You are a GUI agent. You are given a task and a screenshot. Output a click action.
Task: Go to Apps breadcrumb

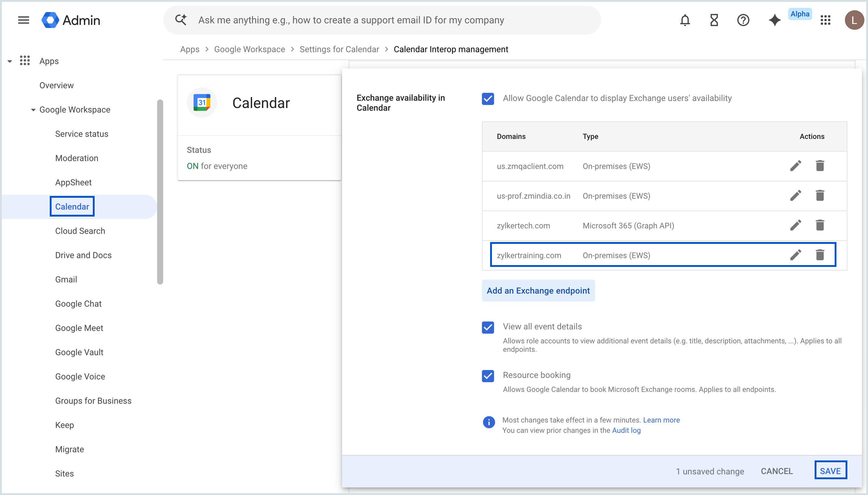point(190,49)
